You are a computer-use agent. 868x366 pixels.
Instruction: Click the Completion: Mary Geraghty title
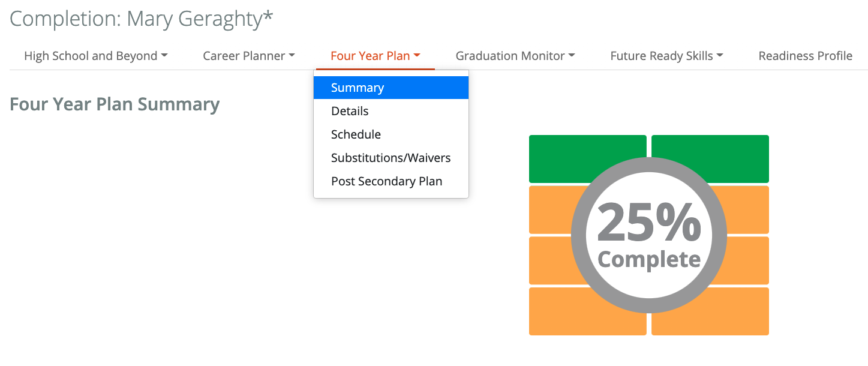point(142,19)
